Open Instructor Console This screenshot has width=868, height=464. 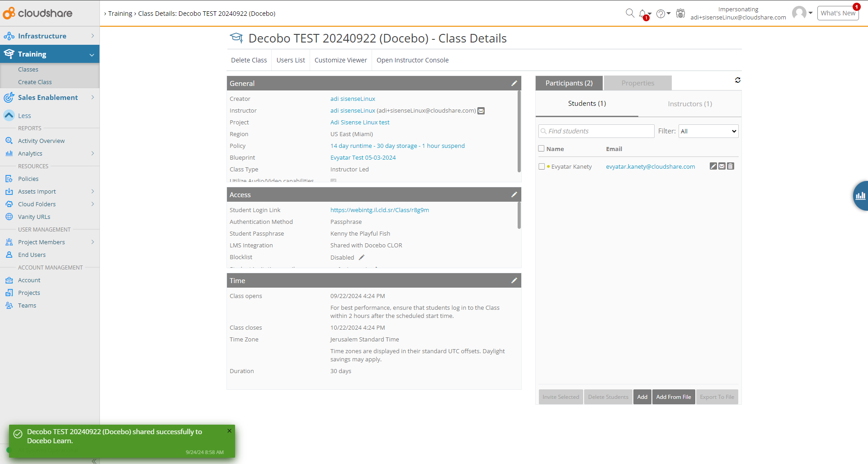(x=412, y=60)
